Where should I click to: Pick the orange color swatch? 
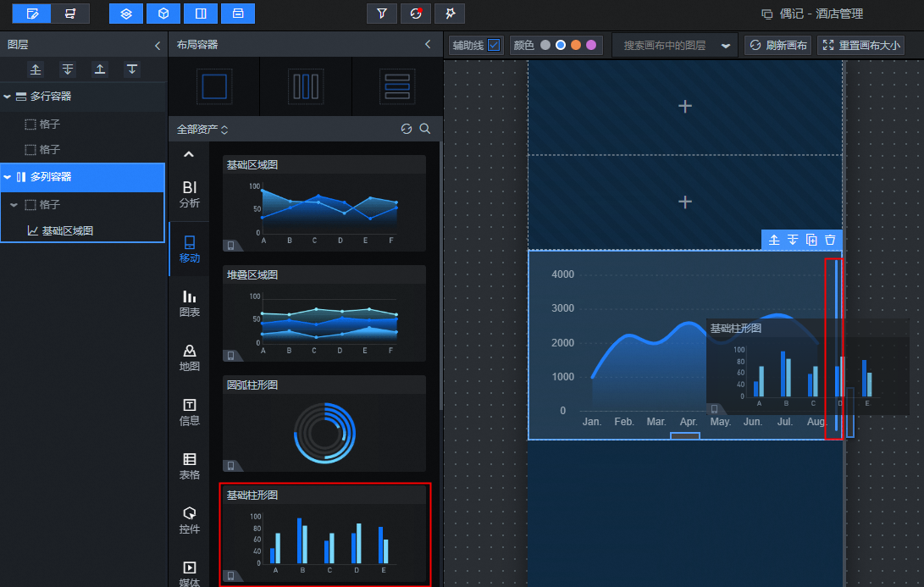tap(576, 45)
